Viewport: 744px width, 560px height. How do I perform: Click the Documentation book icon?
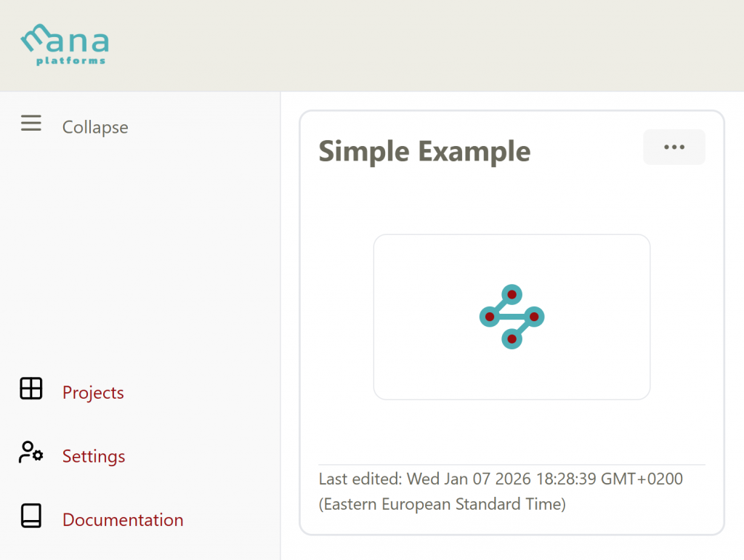[31, 516]
